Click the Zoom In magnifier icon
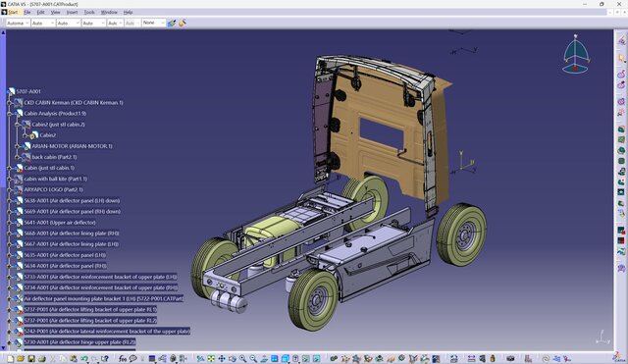 (242, 359)
